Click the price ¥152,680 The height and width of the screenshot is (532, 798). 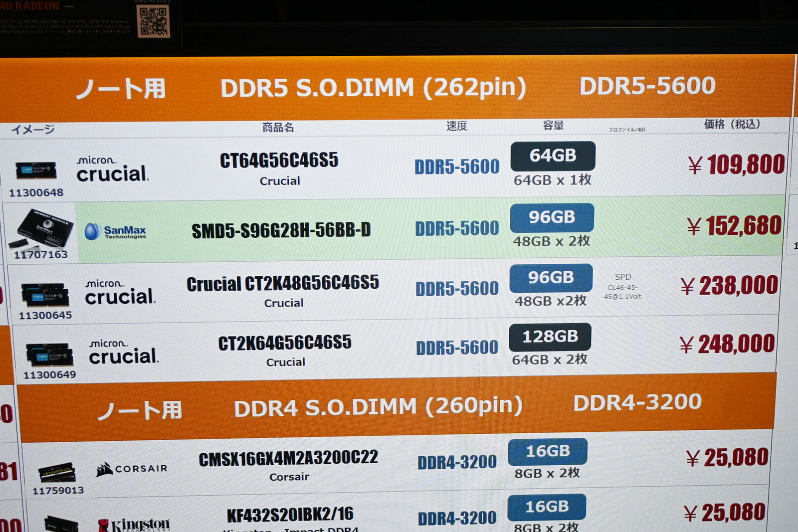pyautogui.click(x=734, y=226)
